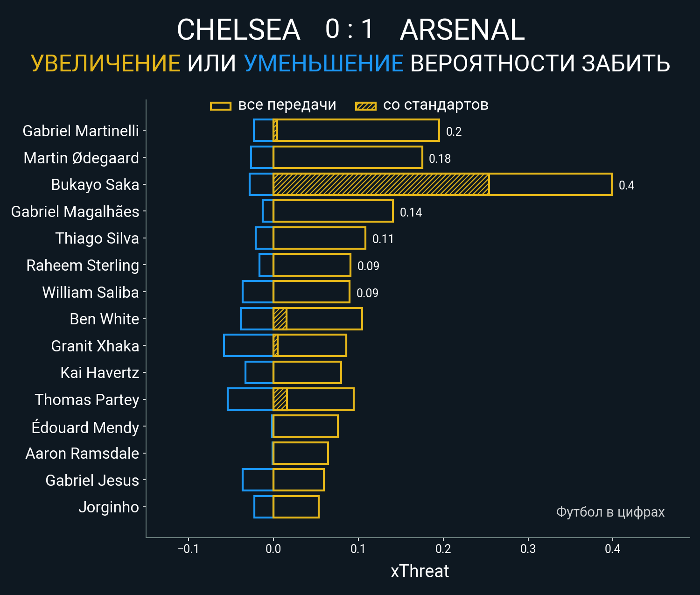This screenshot has height=595, width=700.
Task: Click the −0.1 tick label on the x-axis
Action: (189, 549)
